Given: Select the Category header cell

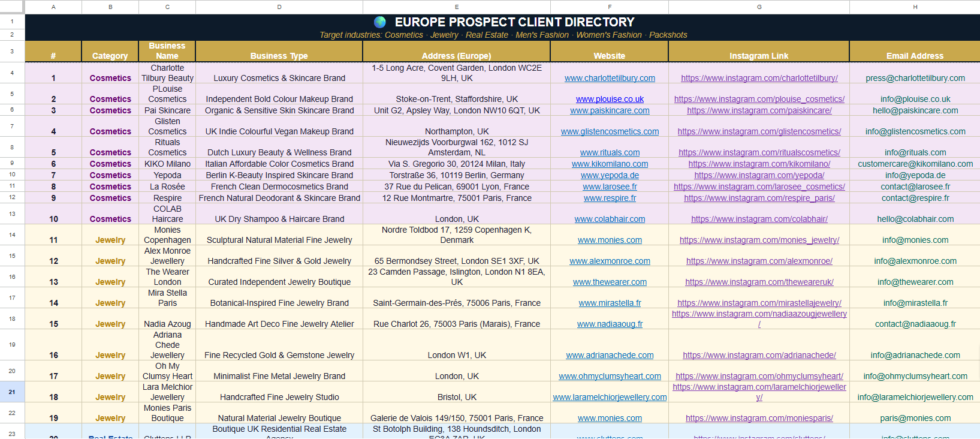Looking at the screenshot, I should (110, 51).
